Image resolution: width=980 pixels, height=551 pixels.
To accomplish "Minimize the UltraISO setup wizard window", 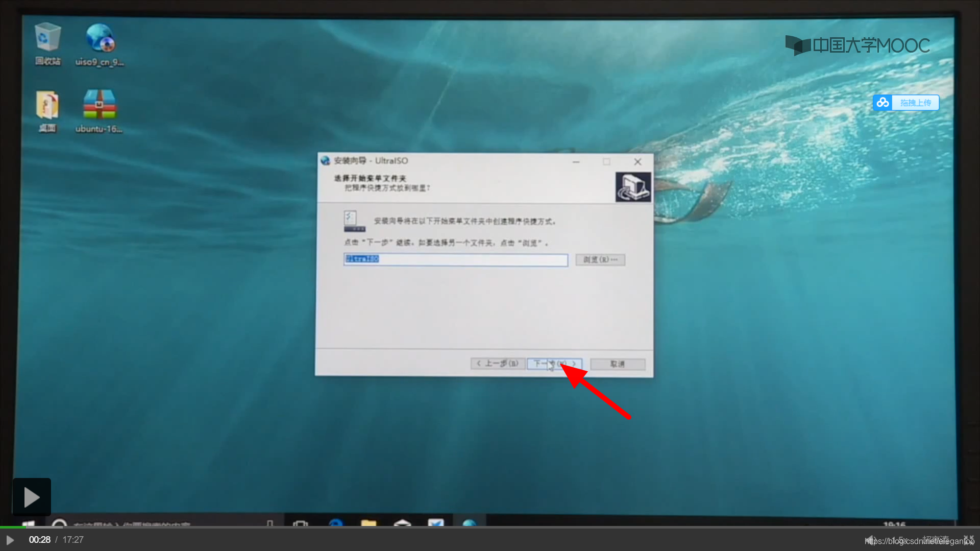I will coord(576,162).
